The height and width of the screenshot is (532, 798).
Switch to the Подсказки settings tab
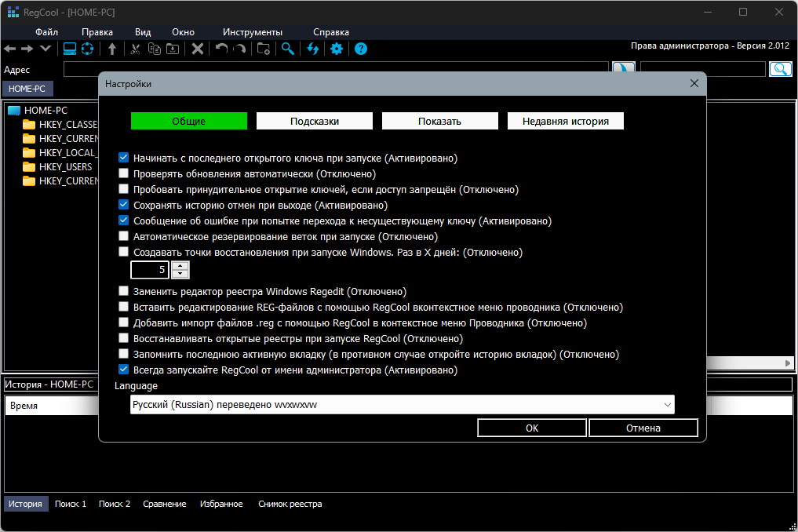315,121
